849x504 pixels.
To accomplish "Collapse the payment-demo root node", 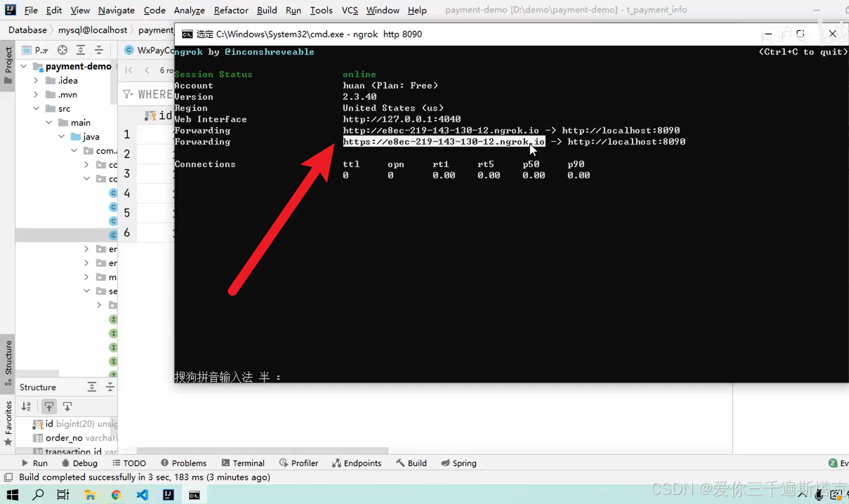I will (23, 66).
